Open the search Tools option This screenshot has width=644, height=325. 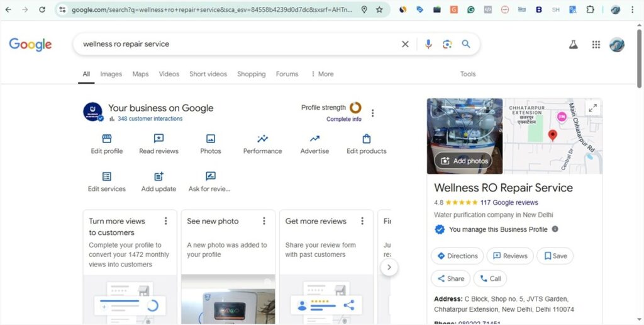[468, 74]
